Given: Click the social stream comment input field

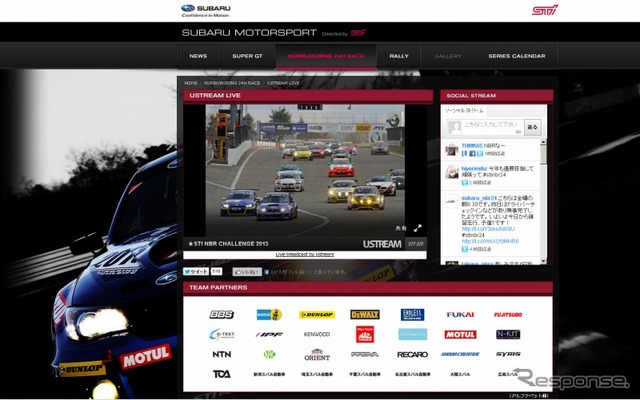Looking at the screenshot, I should coord(492,127).
